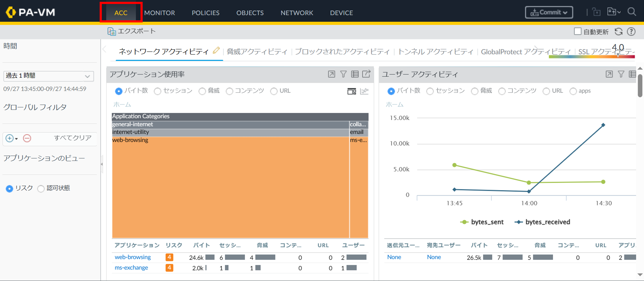Click the search magnifier icon in header

pyautogui.click(x=632, y=12)
